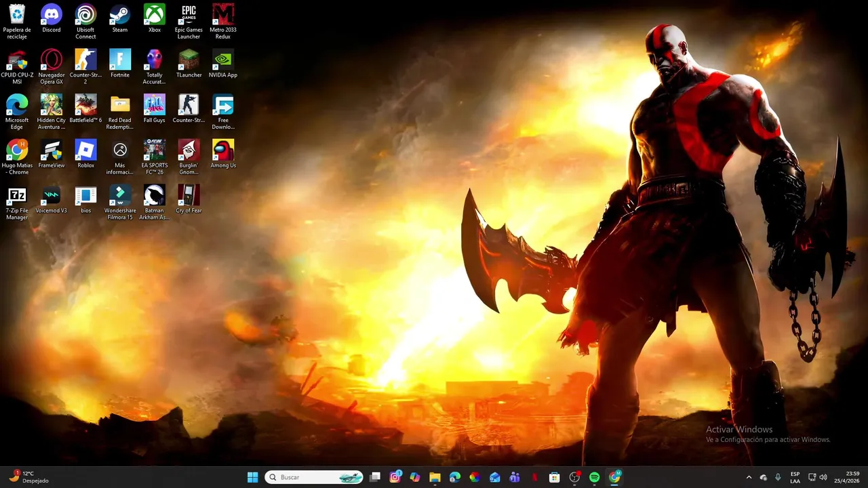This screenshot has width=868, height=488.
Task: Open the Windows Start menu
Action: 253,477
